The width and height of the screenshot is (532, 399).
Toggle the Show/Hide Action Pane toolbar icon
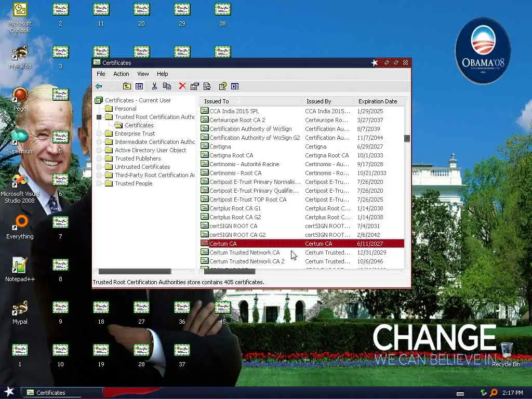coord(235,86)
